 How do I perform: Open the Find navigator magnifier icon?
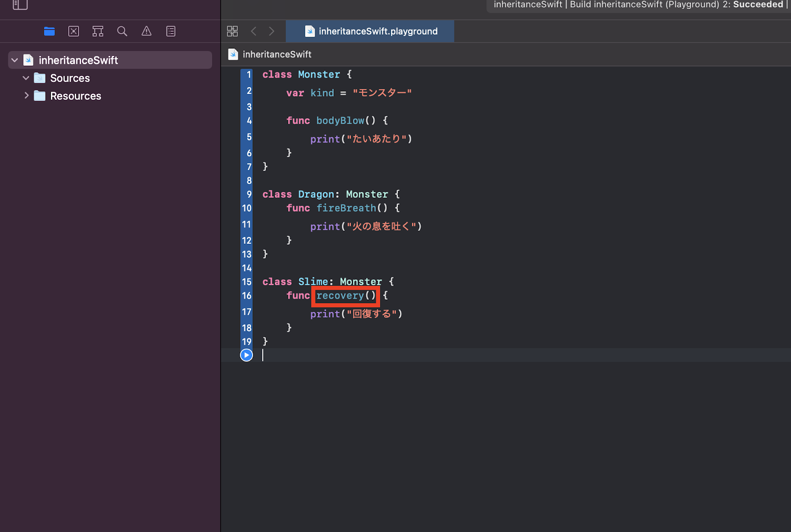[x=122, y=31]
